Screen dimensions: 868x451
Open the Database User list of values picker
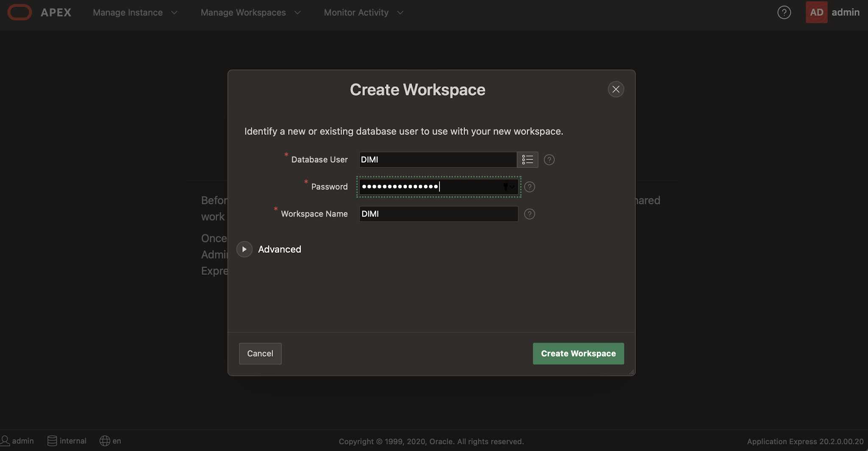(527, 160)
